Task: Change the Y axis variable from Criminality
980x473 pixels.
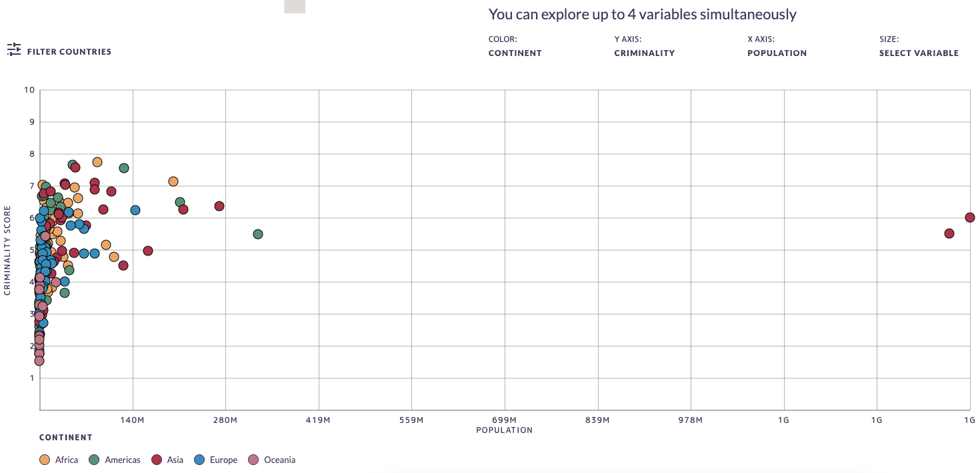Action: [644, 53]
